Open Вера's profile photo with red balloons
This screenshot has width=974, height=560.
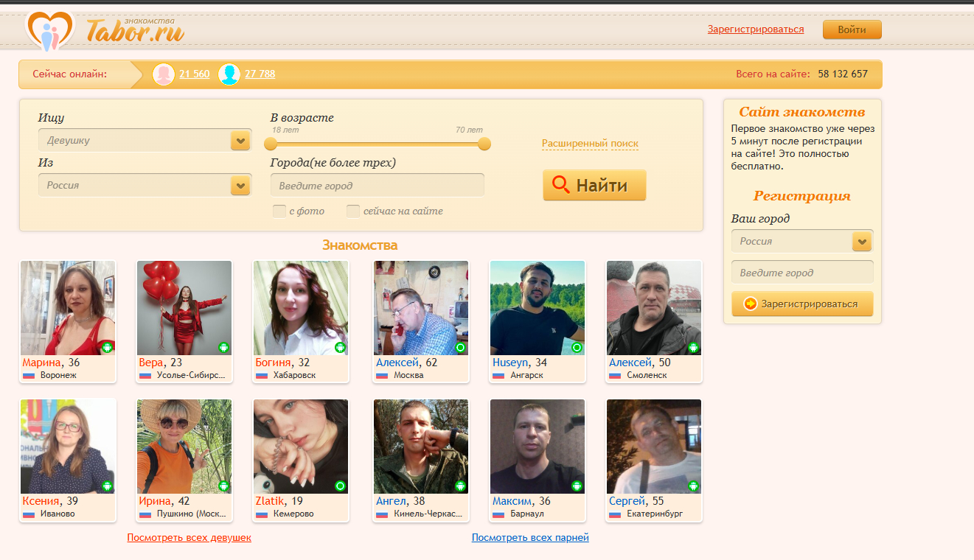(184, 308)
